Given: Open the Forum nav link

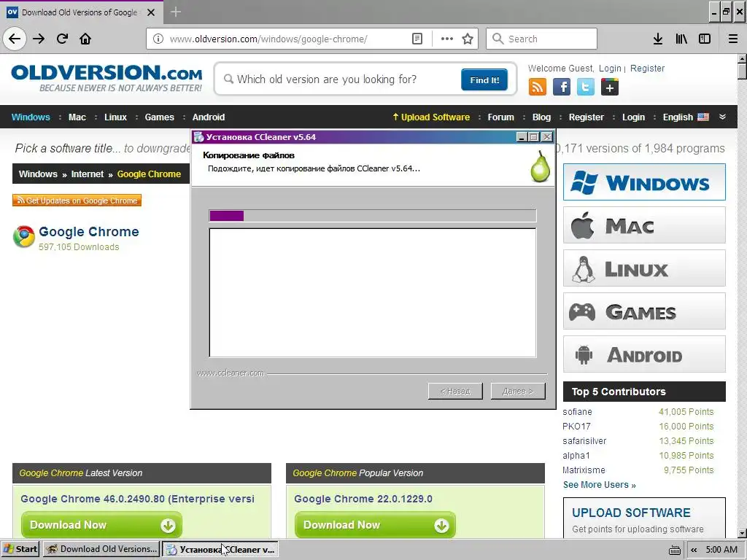Looking at the screenshot, I should coord(500,117).
